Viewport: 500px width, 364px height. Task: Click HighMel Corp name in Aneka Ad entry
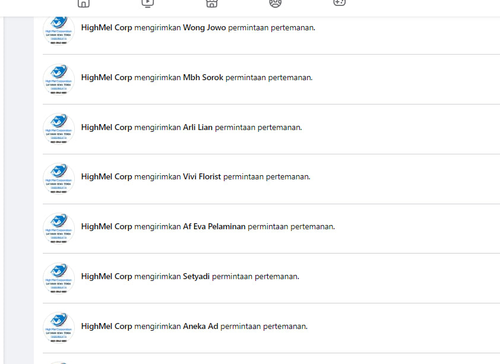click(107, 326)
